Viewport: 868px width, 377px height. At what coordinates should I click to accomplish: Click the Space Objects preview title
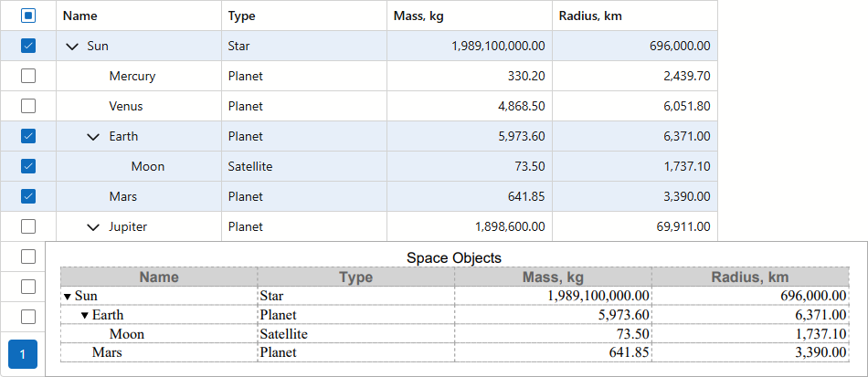[454, 258]
